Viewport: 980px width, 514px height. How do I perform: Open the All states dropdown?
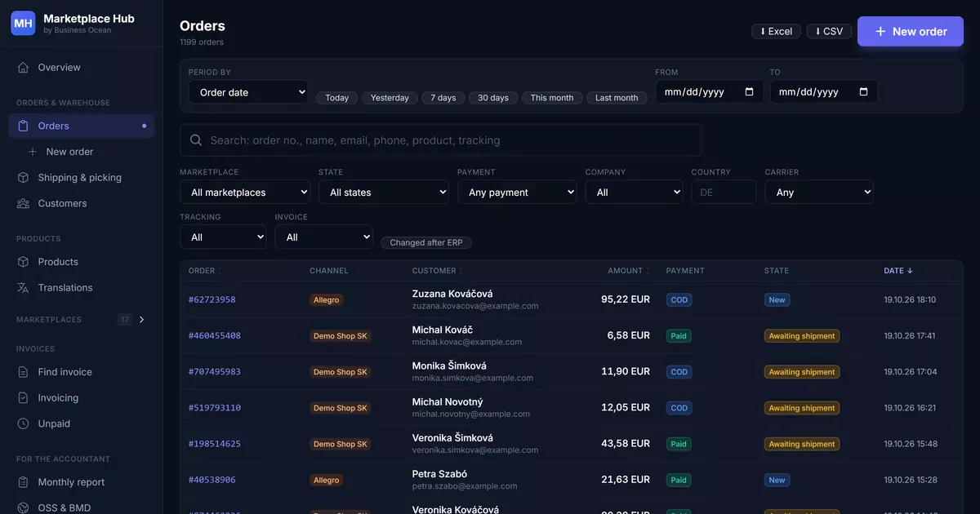pos(384,193)
